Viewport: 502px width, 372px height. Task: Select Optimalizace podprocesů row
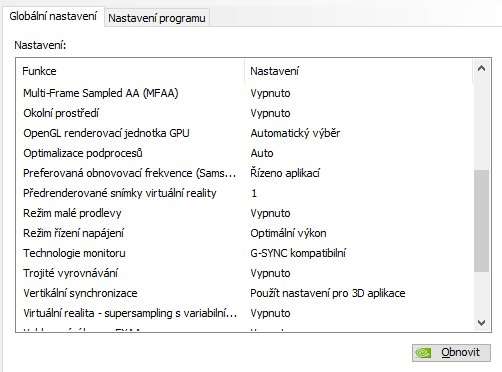244,153
